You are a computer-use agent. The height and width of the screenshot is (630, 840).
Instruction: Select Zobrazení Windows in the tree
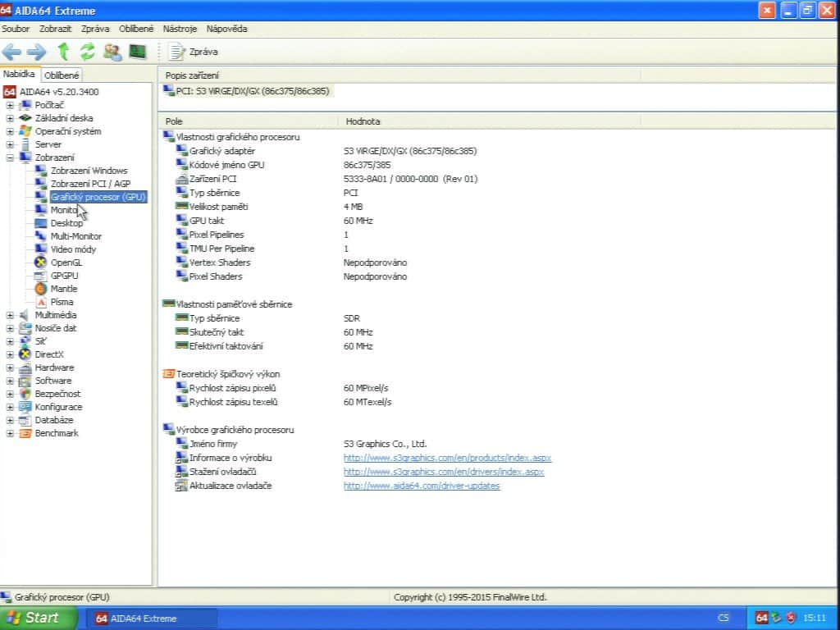pyautogui.click(x=89, y=171)
